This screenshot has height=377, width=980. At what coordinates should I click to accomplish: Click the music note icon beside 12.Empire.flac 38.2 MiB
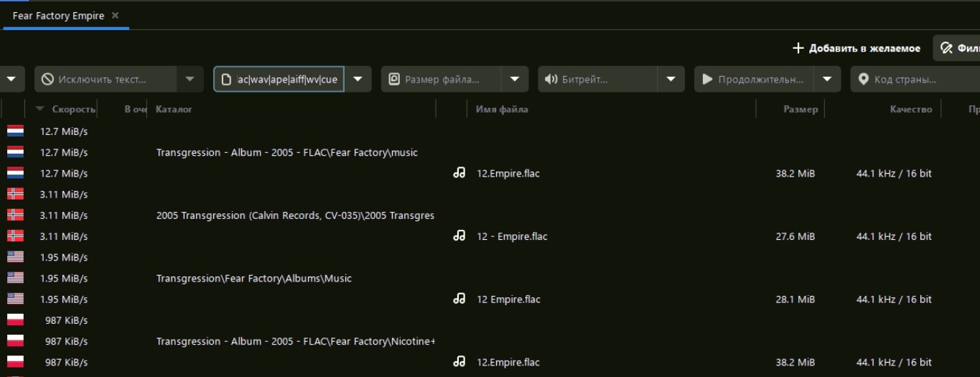click(459, 173)
